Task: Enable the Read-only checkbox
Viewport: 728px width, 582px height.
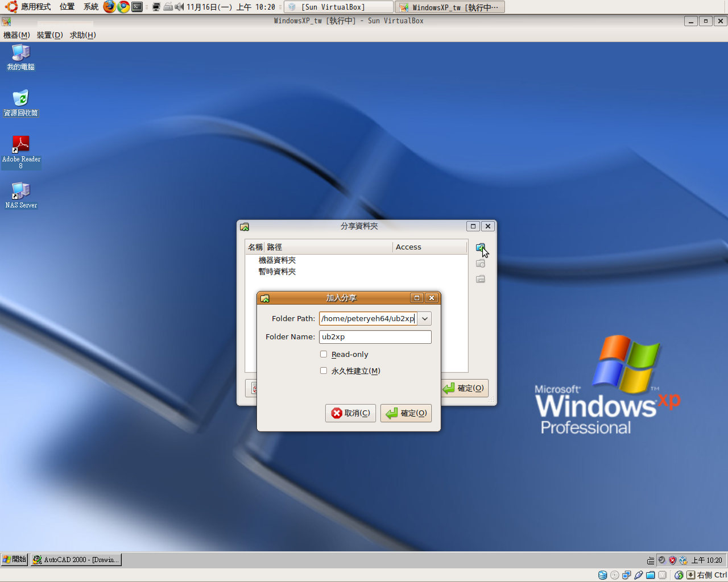Action: [324, 354]
